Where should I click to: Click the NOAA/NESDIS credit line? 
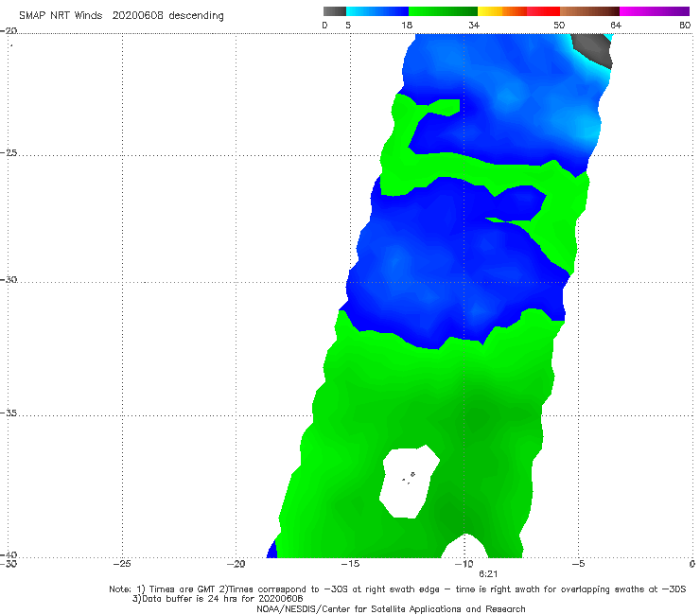pos(391,609)
